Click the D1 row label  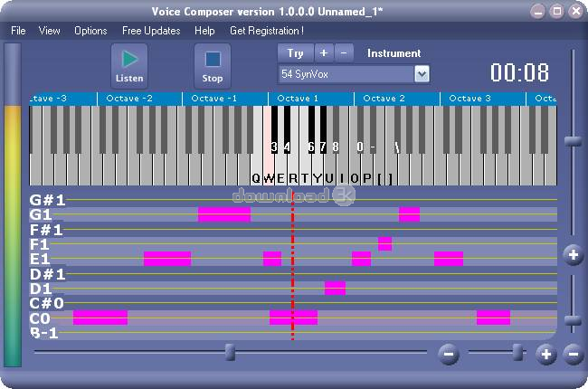click(41, 289)
